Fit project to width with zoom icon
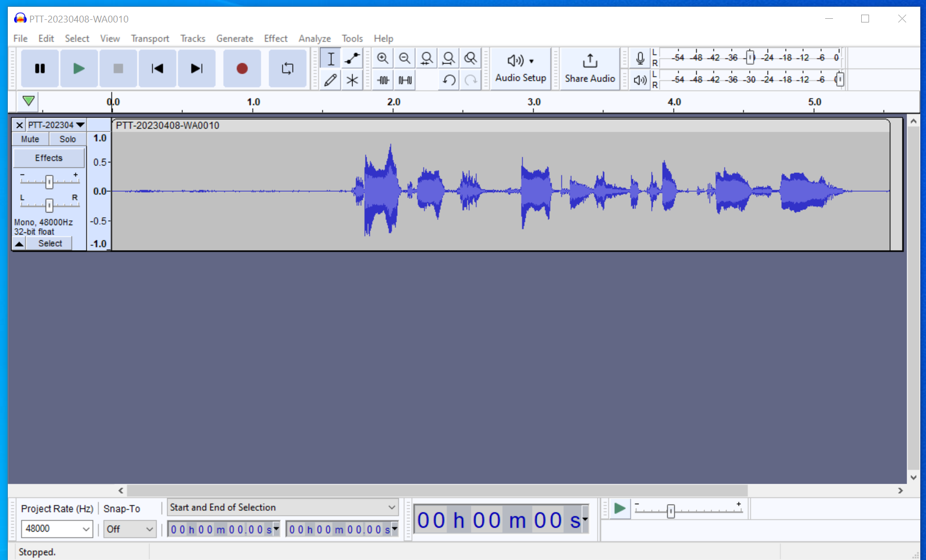This screenshot has height=560, width=926. pyautogui.click(x=448, y=59)
